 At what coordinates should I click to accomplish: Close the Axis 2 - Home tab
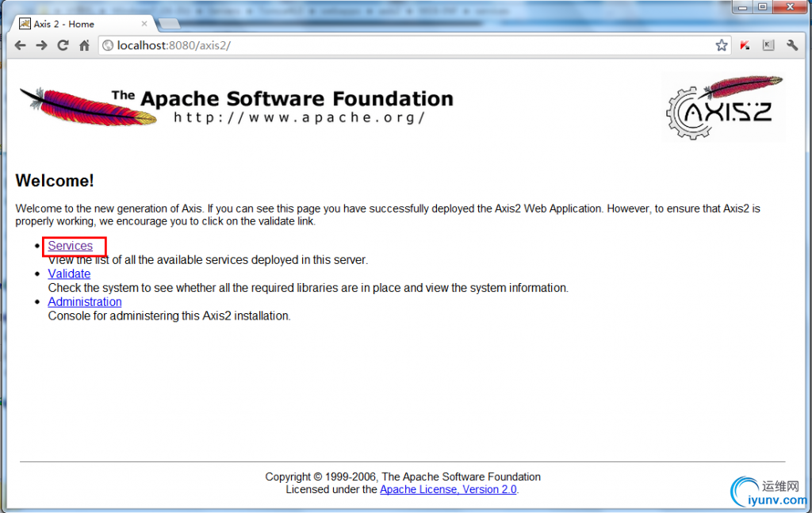tap(144, 24)
